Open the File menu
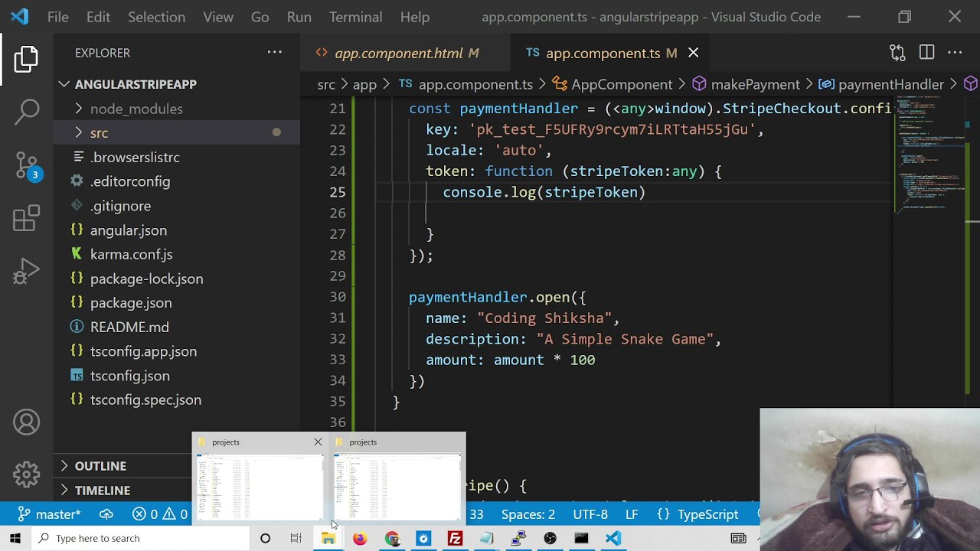Viewport: 980px width, 551px height. 58,17
